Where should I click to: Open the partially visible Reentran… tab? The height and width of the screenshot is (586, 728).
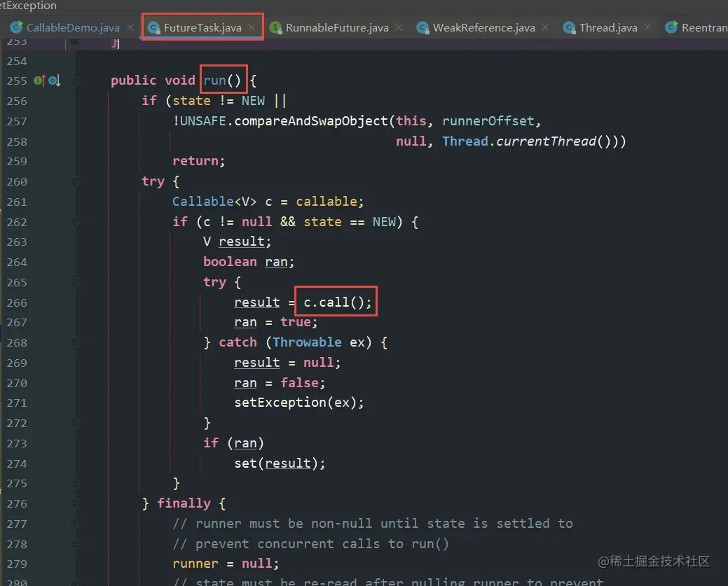(x=696, y=28)
